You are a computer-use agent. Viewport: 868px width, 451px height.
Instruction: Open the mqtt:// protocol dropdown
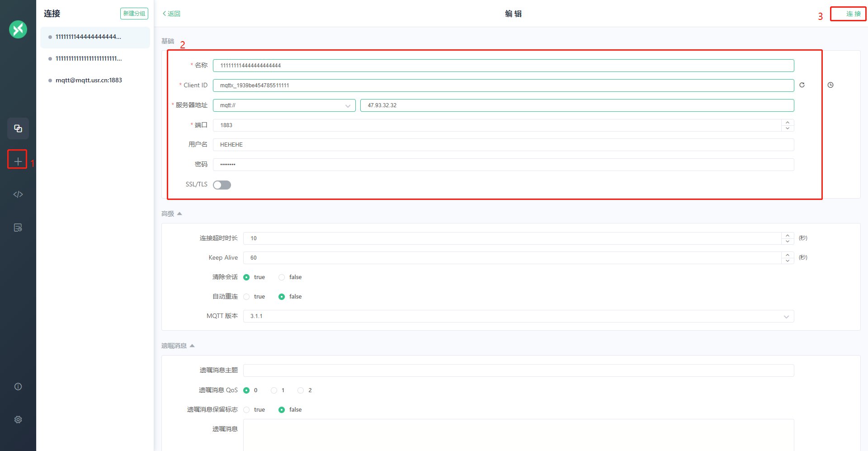pyautogui.click(x=284, y=105)
